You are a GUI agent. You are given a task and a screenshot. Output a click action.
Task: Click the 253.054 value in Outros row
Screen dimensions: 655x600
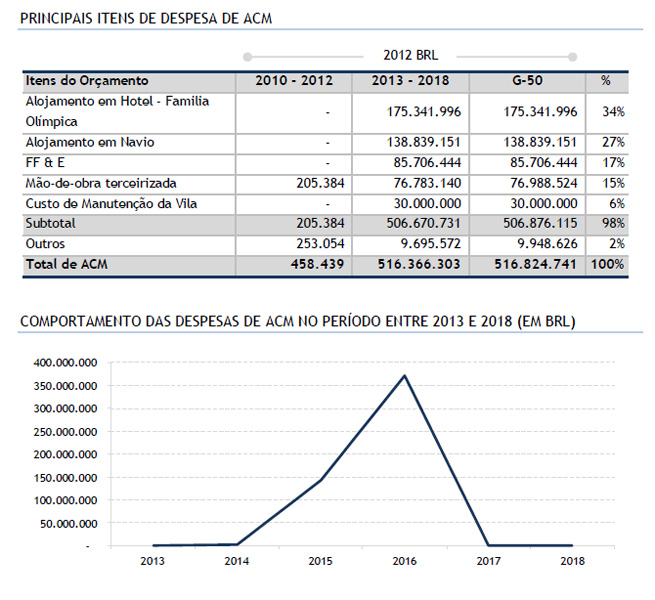(x=320, y=244)
